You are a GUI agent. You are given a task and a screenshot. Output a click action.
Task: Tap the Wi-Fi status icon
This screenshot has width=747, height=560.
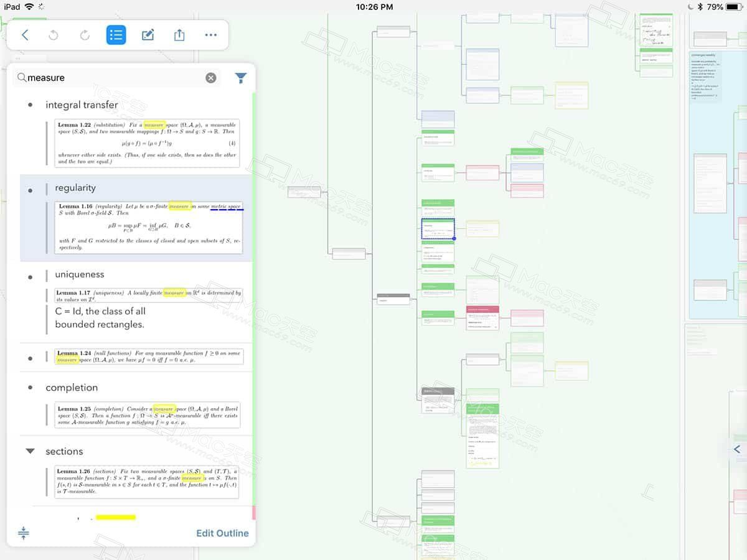click(29, 7)
